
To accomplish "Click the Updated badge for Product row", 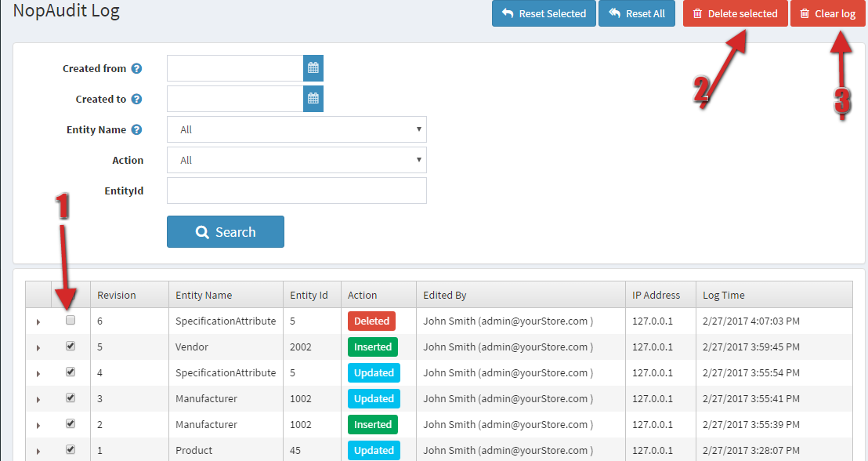I will click(374, 450).
